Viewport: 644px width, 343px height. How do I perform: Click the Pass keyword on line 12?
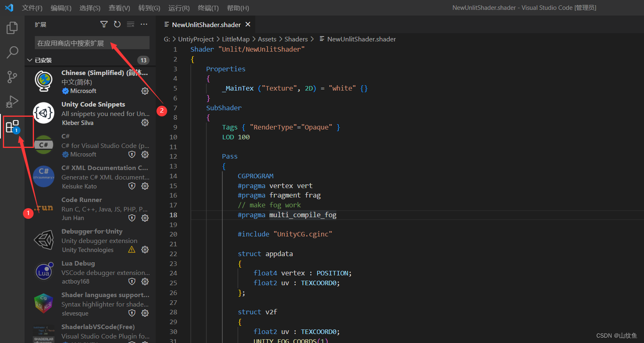(230, 156)
